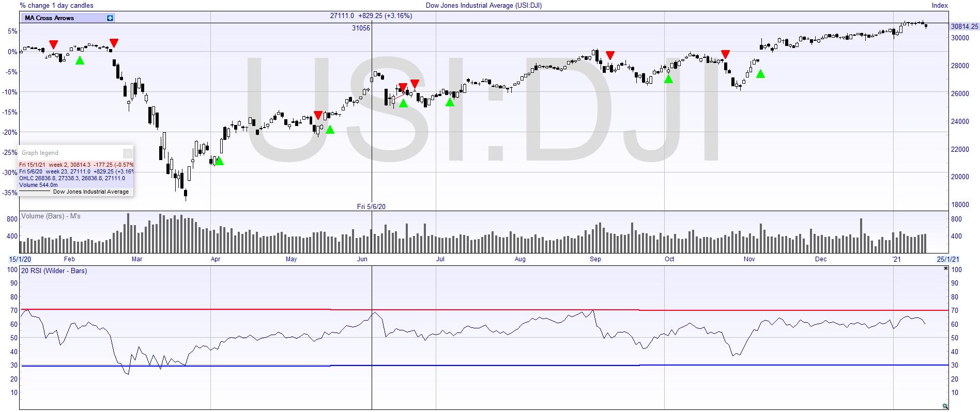Click the Fri 5/6/20 crosshair date below price chart
Viewport: 980px width, 412px height.
pos(372,207)
